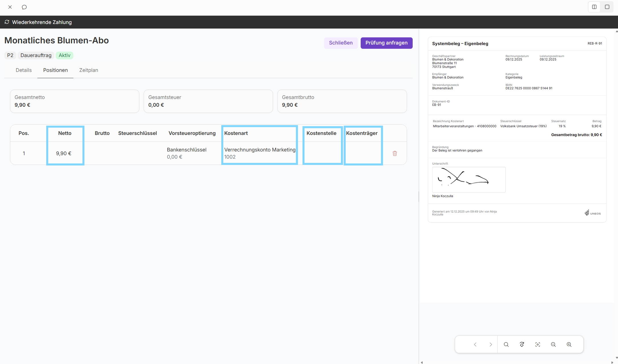618x364 pixels.
Task: Close the payment view with X
Action: [10, 7]
